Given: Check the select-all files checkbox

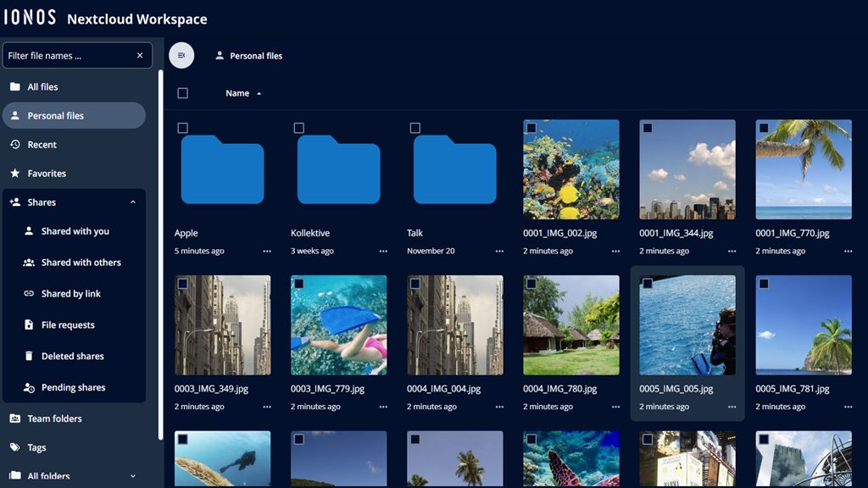Looking at the screenshot, I should point(182,92).
